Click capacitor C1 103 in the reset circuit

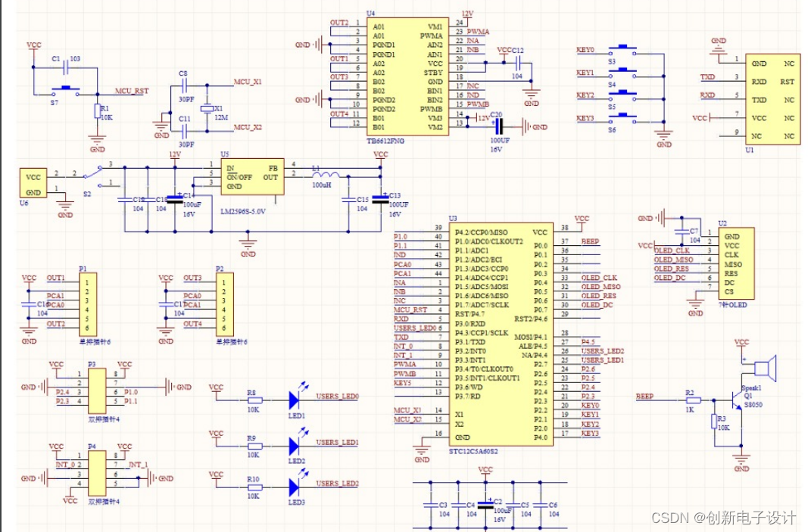66,67
